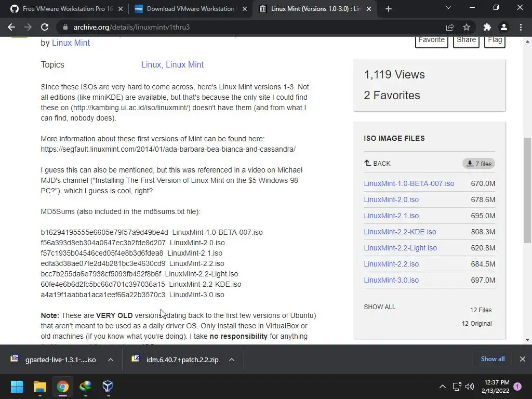The width and height of the screenshot is (532, 399).
Task: Click the forward navigation arrow
Action: click(x=28, y=27)
